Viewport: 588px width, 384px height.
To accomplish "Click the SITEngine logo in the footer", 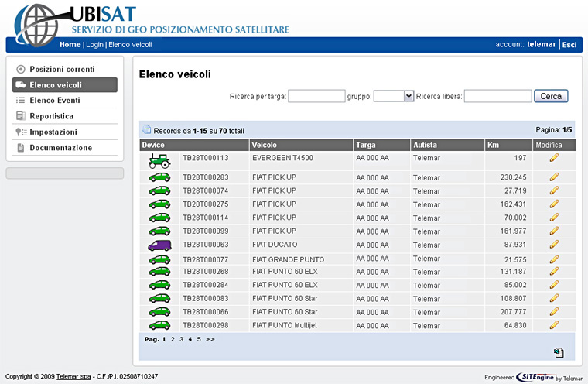I will pos(535,377).
